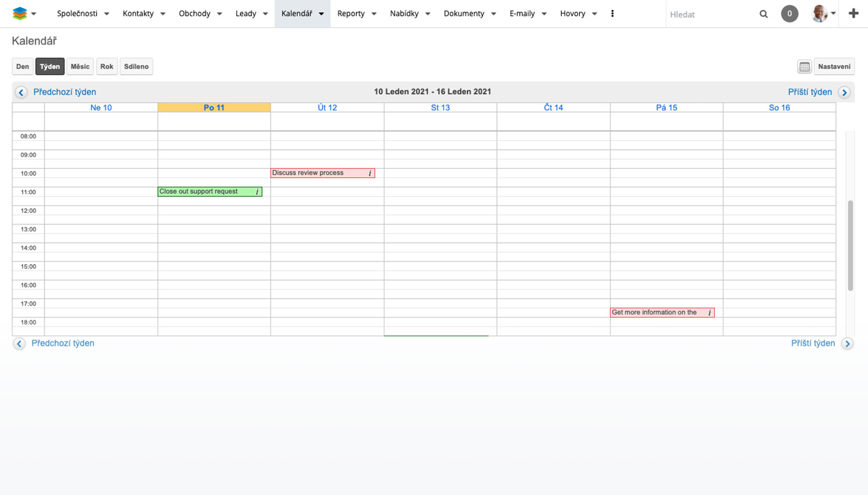Switch to Rok view
Viewport: 868px width, 495px height.
(107, 67)
